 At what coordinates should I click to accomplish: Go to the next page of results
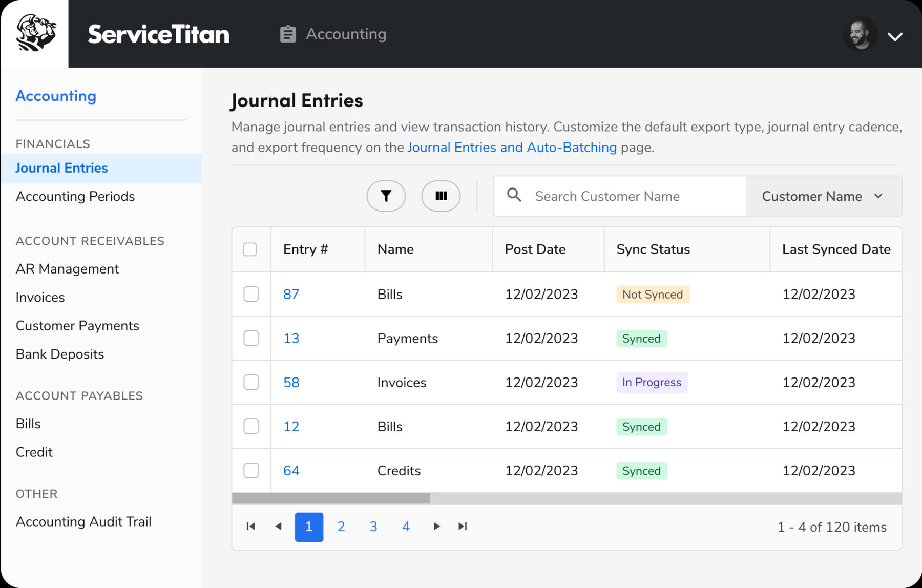coord(436,527)
